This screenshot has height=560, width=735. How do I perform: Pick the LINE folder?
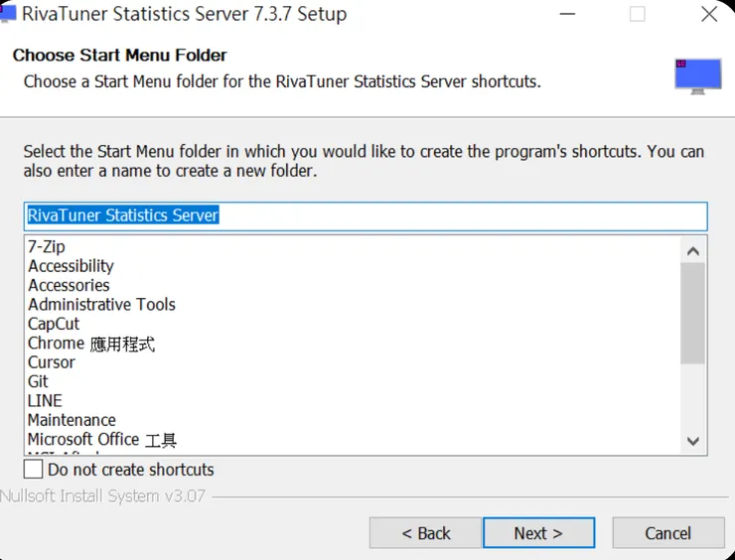[x=45, y=401]
